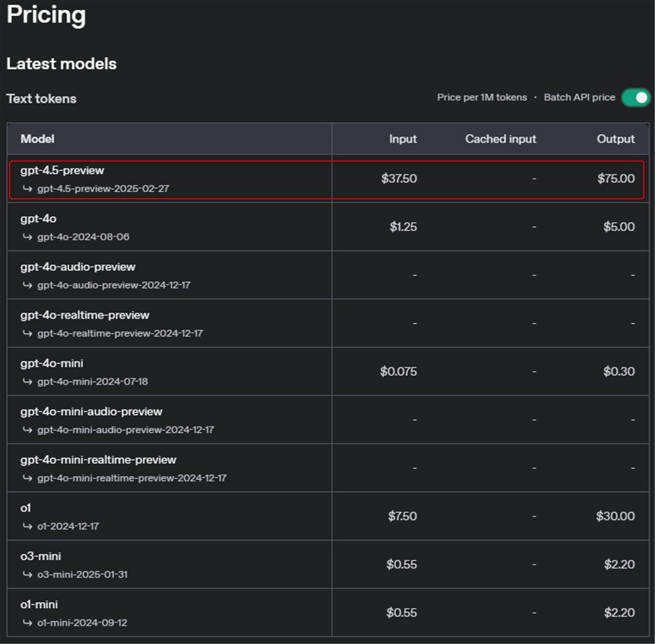Click the Cached input column header

click(501, 139)
